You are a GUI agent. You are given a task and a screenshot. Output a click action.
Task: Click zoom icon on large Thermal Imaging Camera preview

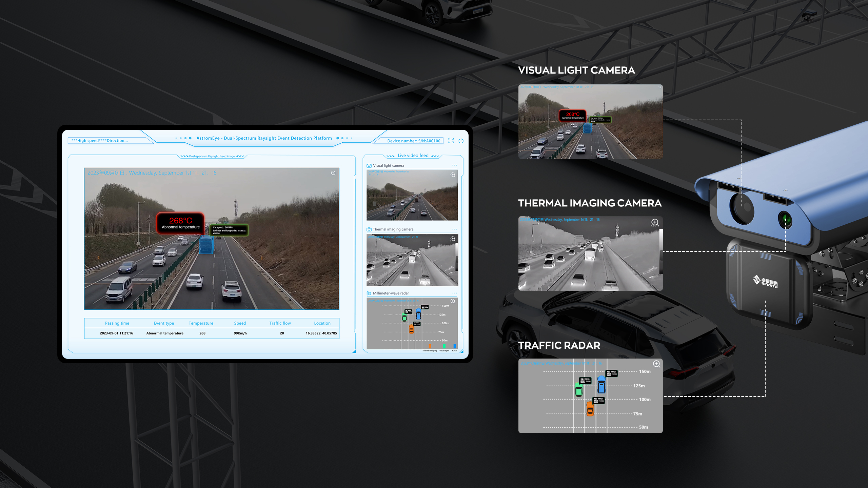[x=655, y=222]
